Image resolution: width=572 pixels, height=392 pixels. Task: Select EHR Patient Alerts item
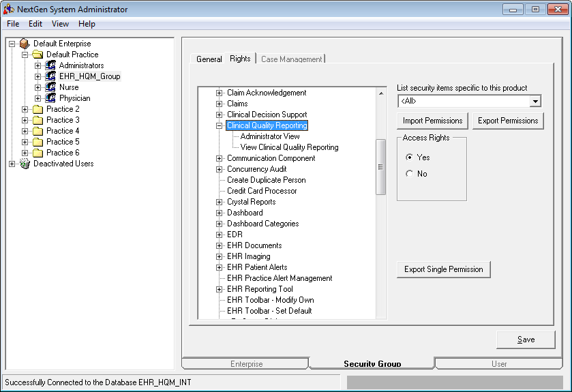[257, 267]
